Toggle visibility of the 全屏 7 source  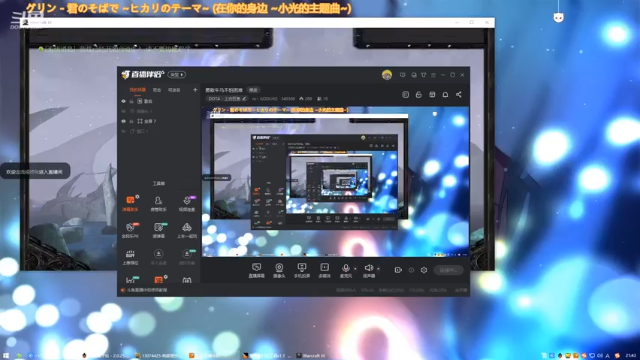(x=123, y=121)
